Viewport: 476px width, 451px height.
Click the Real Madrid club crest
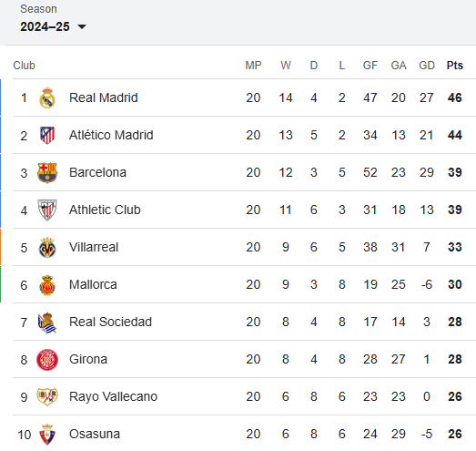pos(47,97)
